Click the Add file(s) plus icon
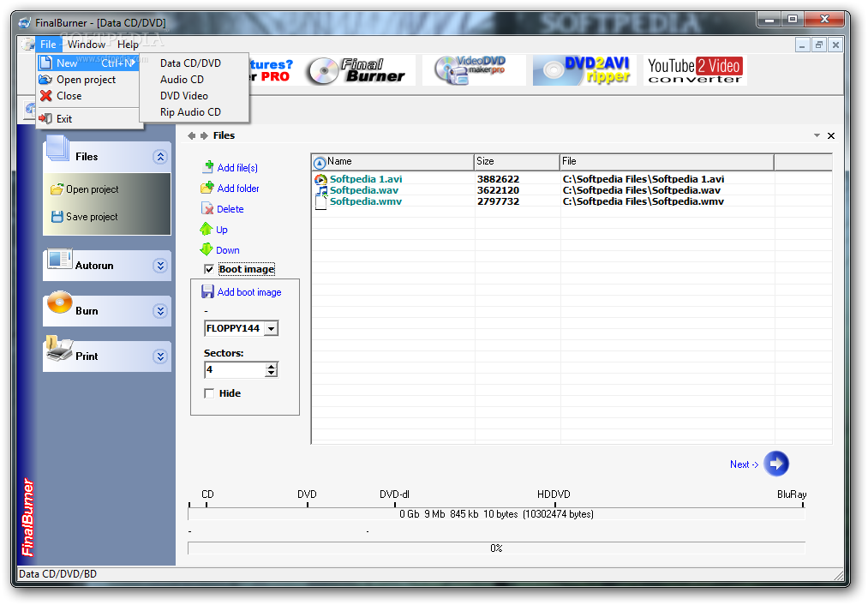The image size is (868, 605). (x=209, y=166)
